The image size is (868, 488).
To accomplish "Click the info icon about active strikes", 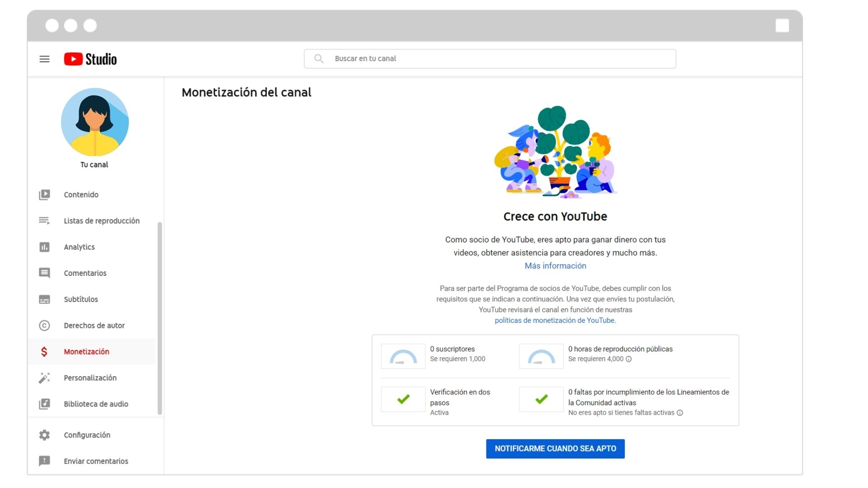I will click(679, 413).
